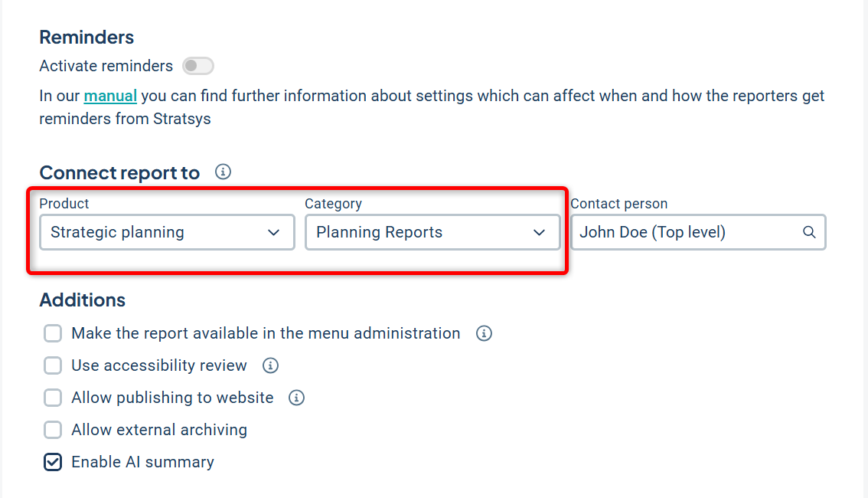Click the 'Allow external archiving' label text
Screen dimensions: 868x498
[x=159, y=430]
